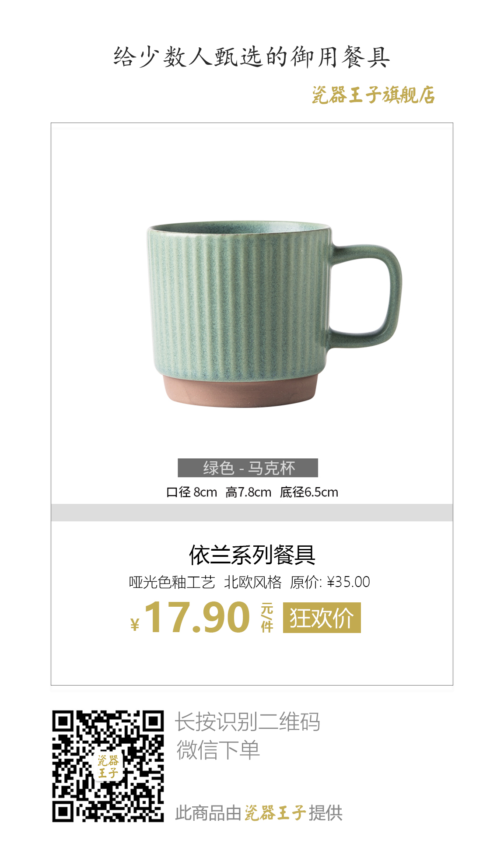
Task: Click the 口径 8cm dimension text
Action: pyautogui.click(x=192, y=492)
